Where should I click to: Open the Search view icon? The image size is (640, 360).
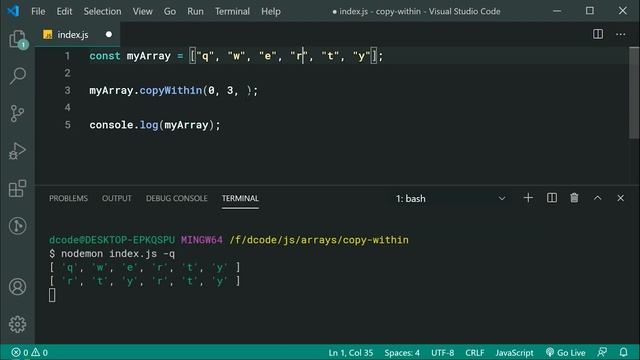coord(18,76)
